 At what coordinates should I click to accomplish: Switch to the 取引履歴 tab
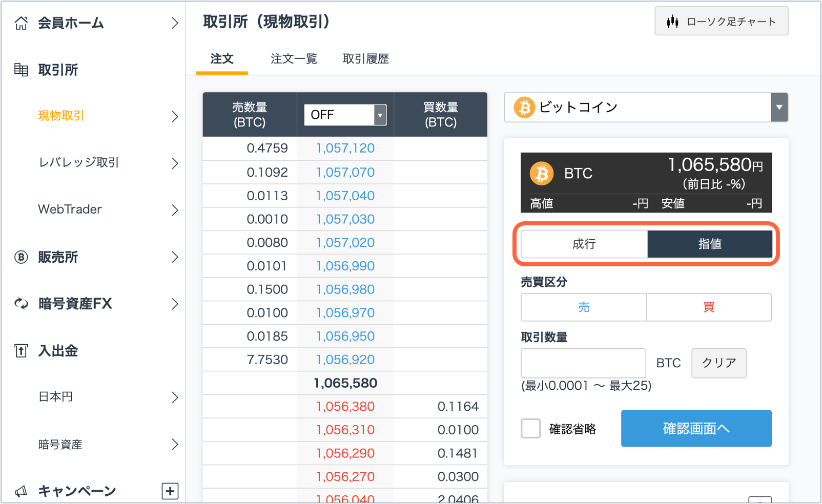tap(366, 59)
